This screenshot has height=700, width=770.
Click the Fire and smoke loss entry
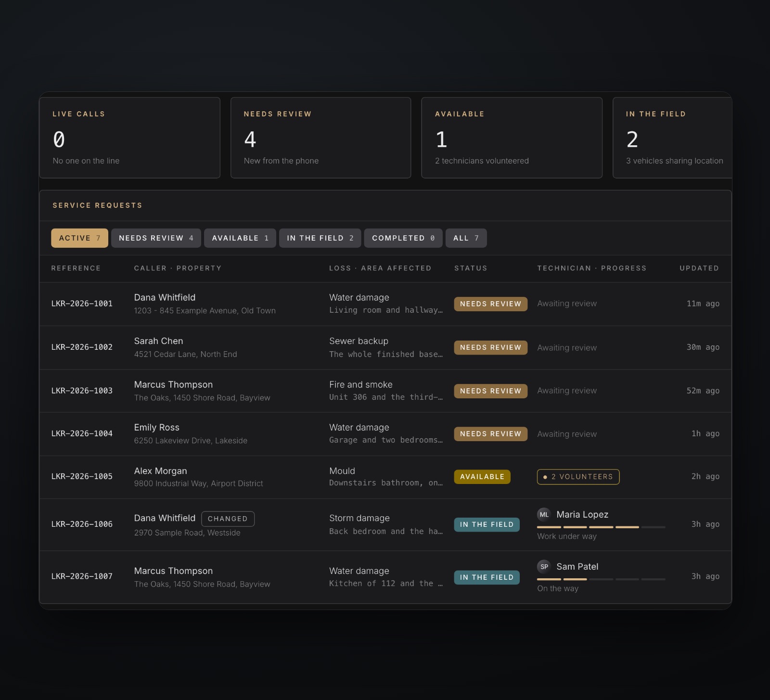tap(360, 384)
